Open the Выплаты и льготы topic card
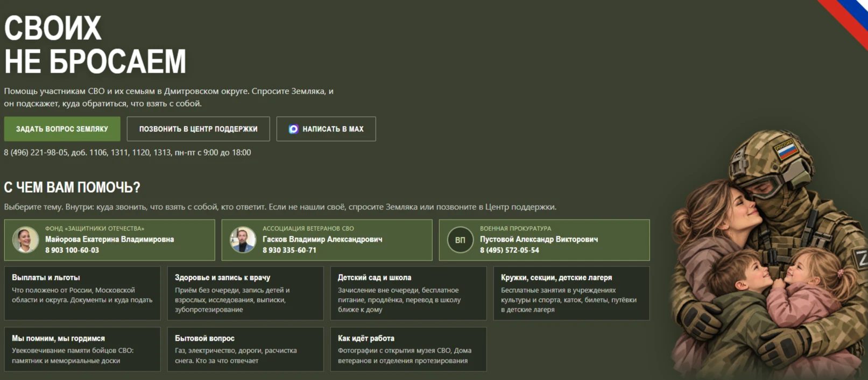The image size is (868, 380). click(x=82, y=293)
